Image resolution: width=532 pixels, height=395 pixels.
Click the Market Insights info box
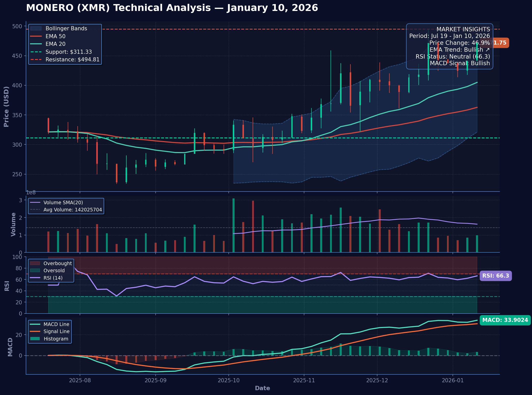point(449,46)
